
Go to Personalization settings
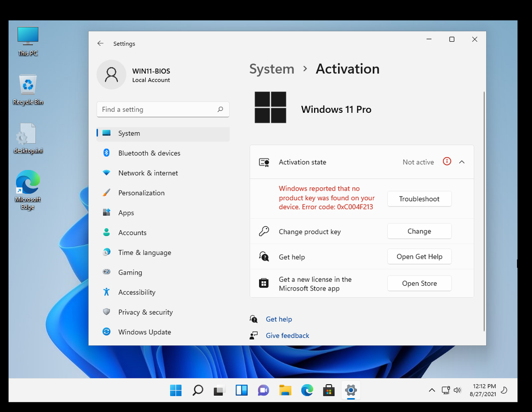coord(163,193)
